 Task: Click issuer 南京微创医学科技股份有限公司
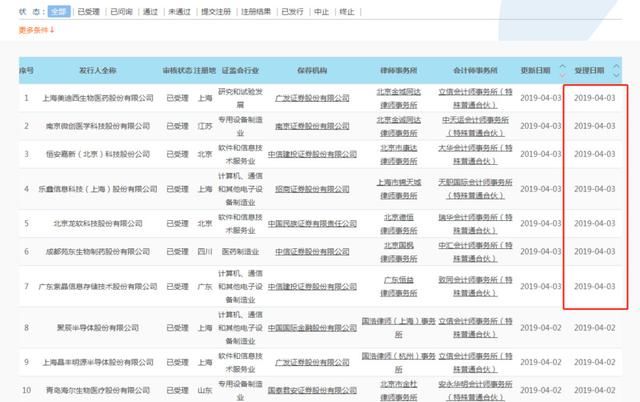[x=98, y=126]
